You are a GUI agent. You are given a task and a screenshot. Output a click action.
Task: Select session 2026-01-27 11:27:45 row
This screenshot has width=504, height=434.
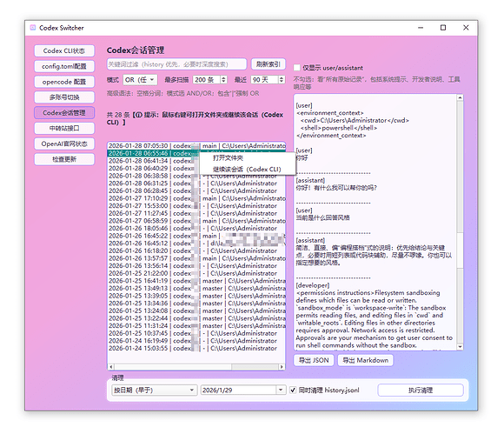pos(196,213)
